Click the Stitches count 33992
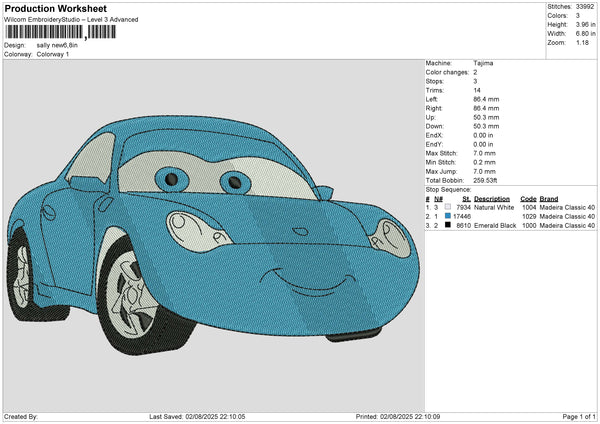The image size is (600, 424). (587, 7)
